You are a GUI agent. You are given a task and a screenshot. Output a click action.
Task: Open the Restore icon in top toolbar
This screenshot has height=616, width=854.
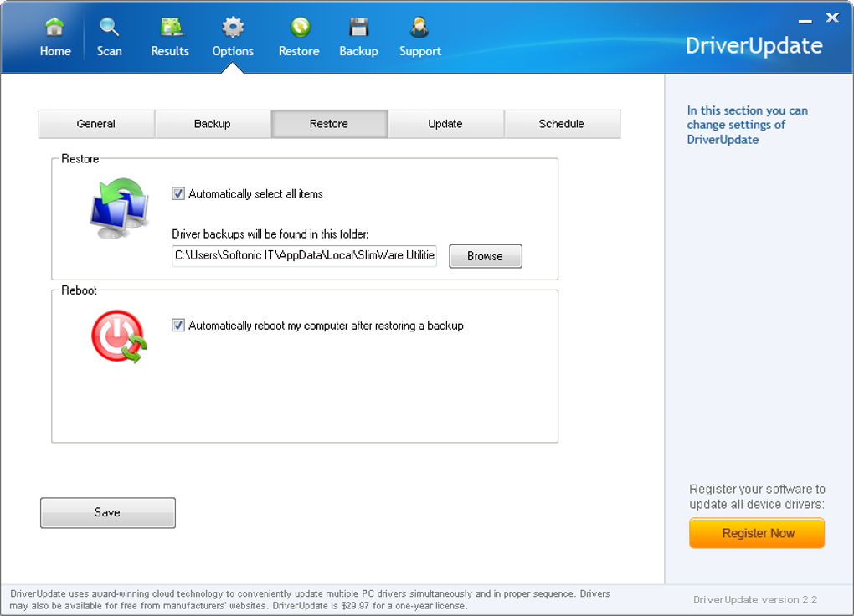point(300,27)
